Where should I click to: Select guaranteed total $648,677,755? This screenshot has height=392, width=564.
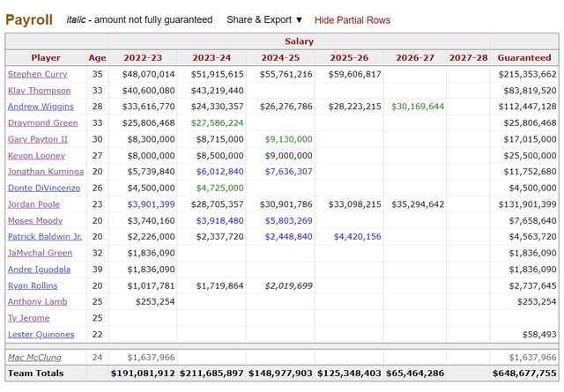pyautogui.click(x=524, y=374)
